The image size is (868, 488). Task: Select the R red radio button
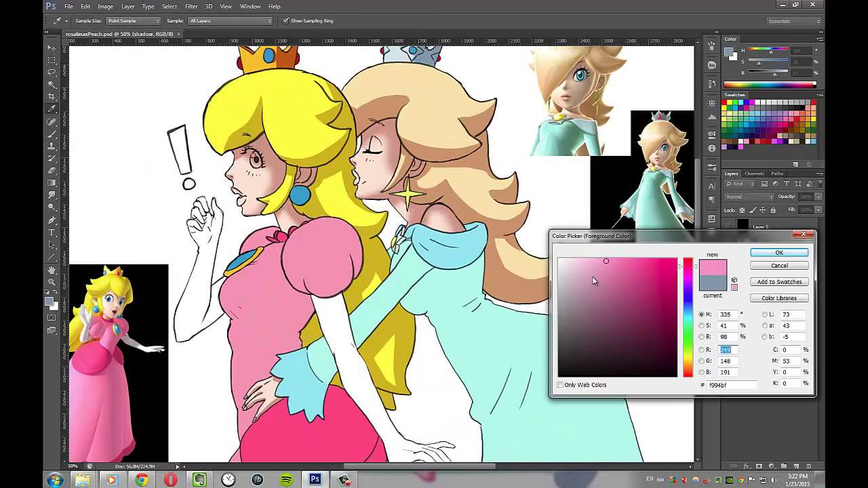702,350
